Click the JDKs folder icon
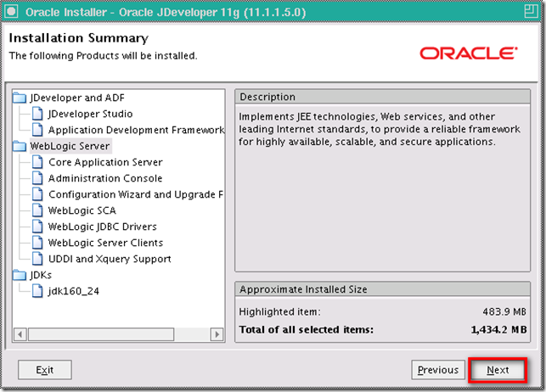The width and height of the screenshot is (546, 392). point(20,275)
